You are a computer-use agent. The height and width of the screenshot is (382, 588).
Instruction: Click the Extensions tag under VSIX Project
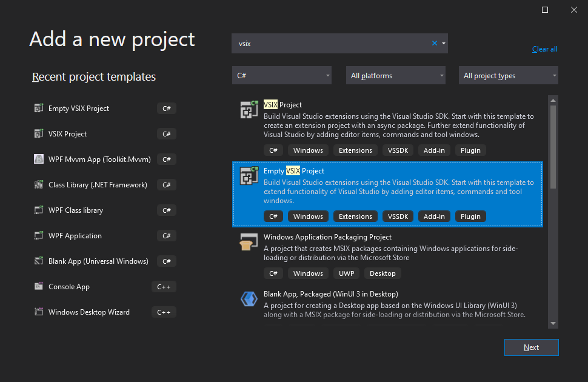(x=355, y=150)
